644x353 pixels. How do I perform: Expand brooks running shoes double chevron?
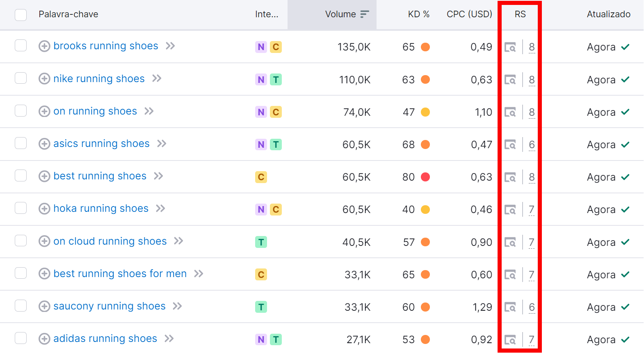pyautogui.click(x=170, y=46)
